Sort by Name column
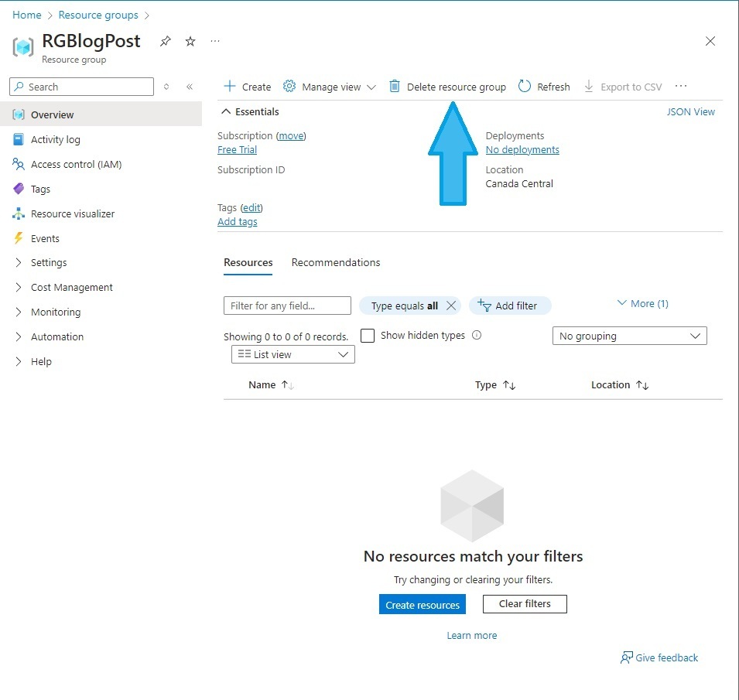 click(x=271, y=385)
